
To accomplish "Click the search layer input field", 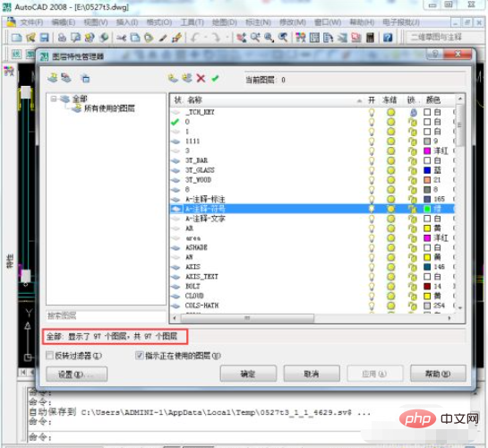I will [x=106, y=316].
